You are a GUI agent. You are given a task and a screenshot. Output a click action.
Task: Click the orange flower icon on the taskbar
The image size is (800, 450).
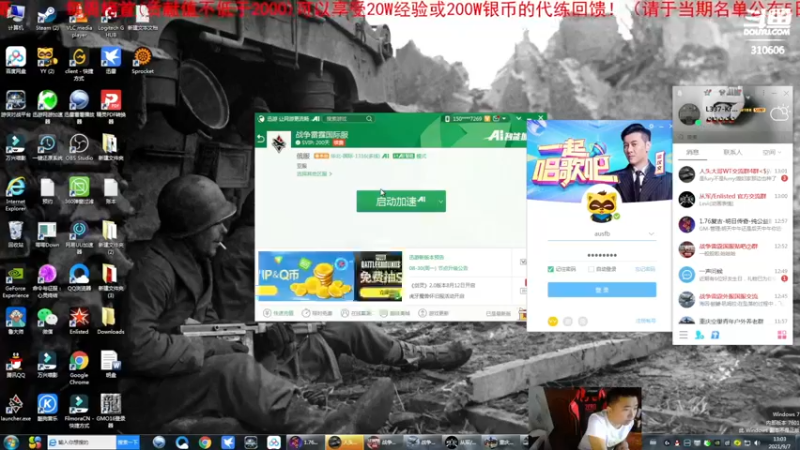(x=34, y=442)
